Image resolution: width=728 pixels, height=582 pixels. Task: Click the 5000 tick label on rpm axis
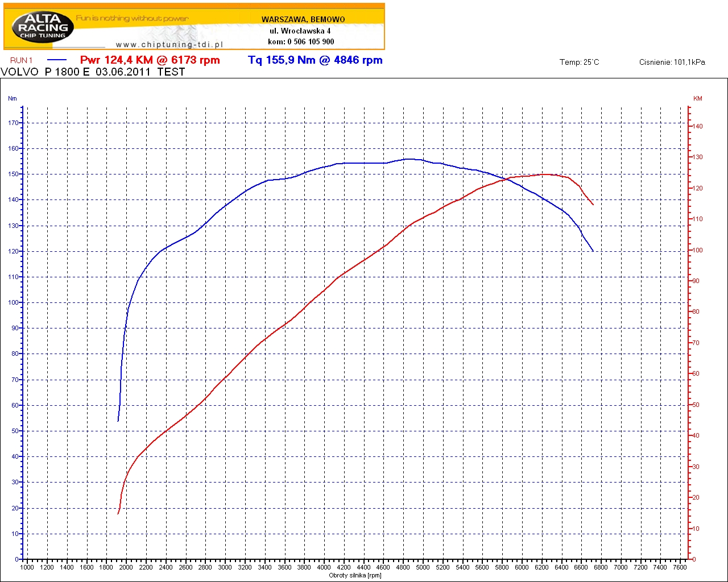(x=423, y=567)
